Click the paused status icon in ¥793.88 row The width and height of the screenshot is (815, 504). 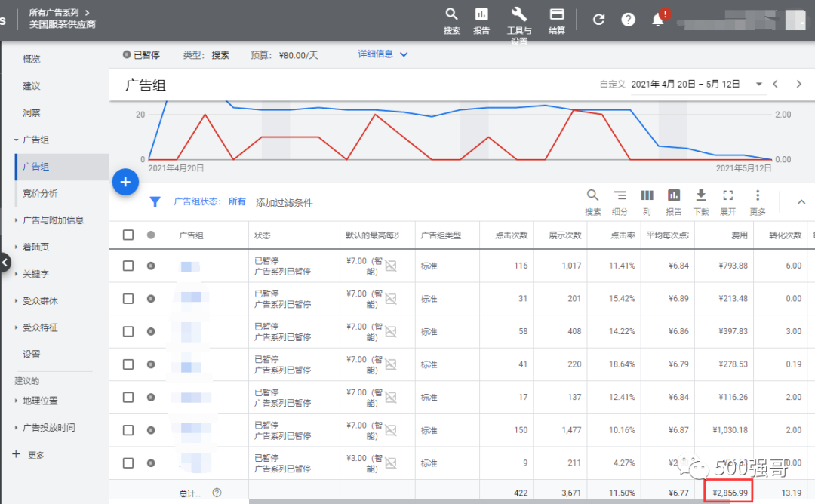(151, 266)
